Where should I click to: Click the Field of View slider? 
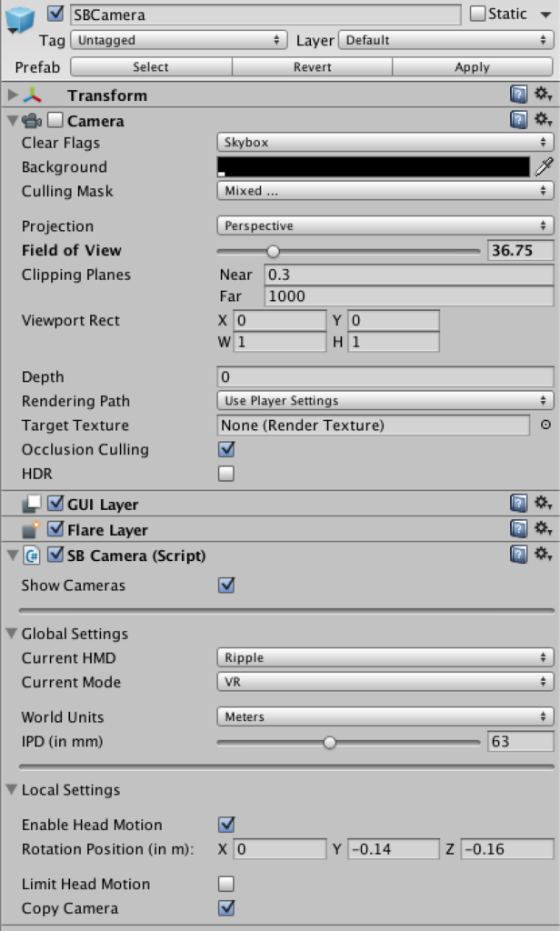coord(348,251)
